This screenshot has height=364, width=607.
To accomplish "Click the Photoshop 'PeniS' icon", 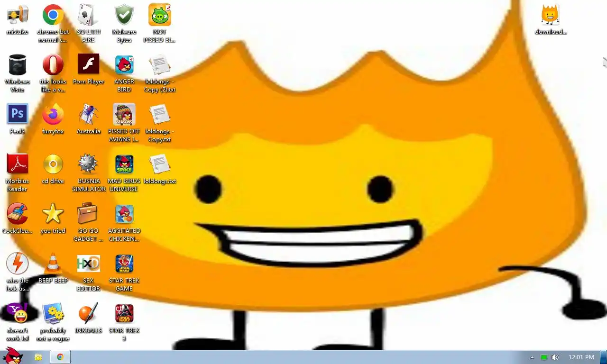I will pyautogui.click(x=18, y=119).
